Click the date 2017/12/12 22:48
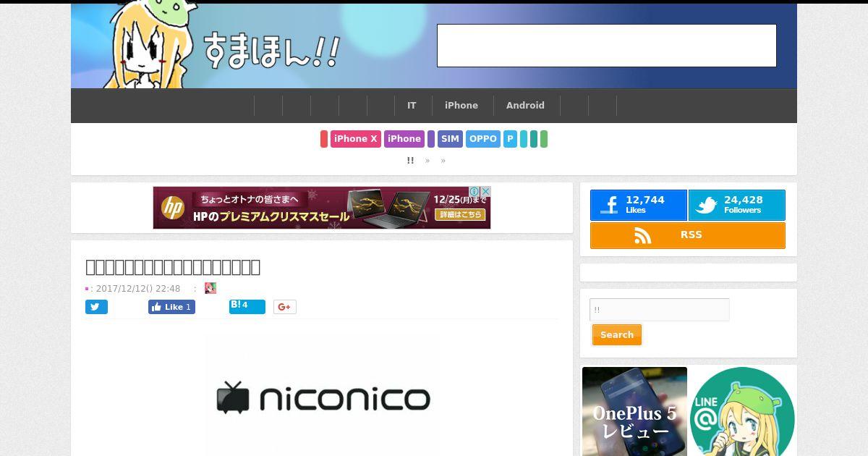The height and width of the screenshot is (456, 868). click(138, 288)
